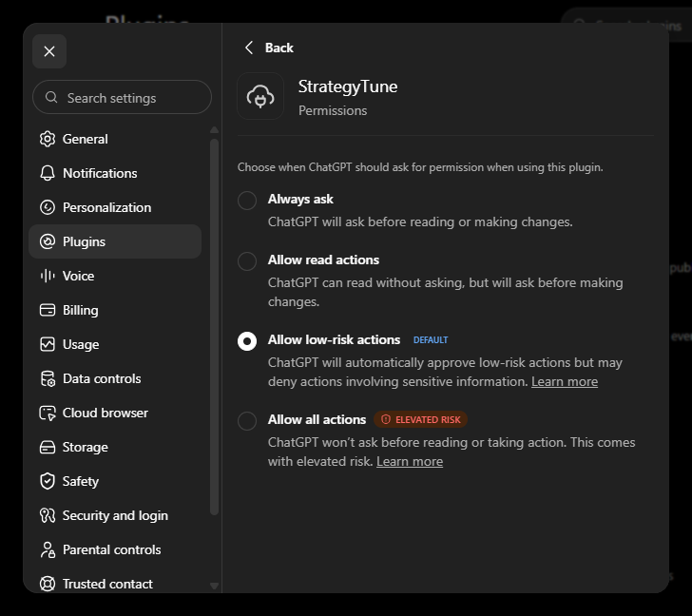Click the Permissions subtitle text
The image size is (692, 616).
(333, 110)
